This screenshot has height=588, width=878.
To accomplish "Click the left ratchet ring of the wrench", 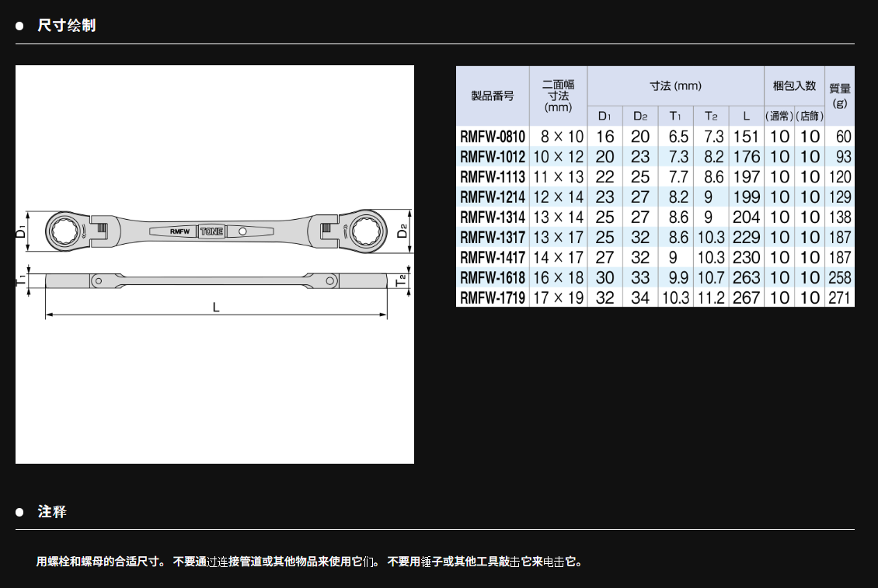I will pyautogui.click(x=64, y=230).
